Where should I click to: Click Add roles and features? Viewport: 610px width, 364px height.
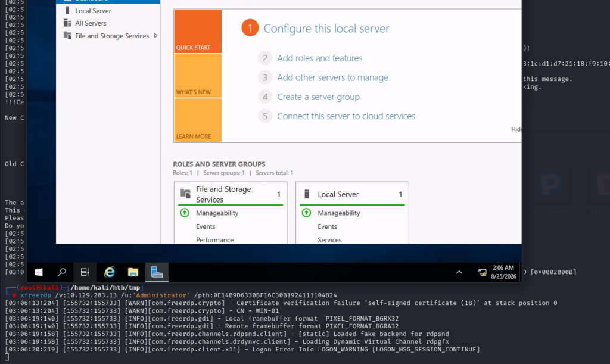320,58
